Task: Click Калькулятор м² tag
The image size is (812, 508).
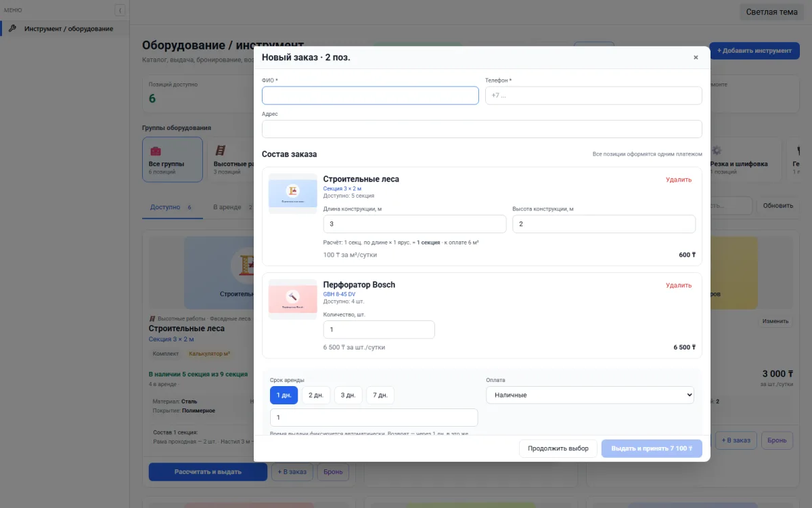Action: click(x=209, y=354)
